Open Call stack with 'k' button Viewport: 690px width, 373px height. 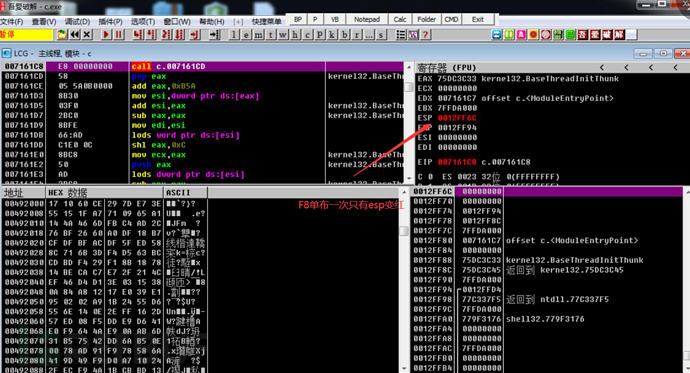(332, 34)
